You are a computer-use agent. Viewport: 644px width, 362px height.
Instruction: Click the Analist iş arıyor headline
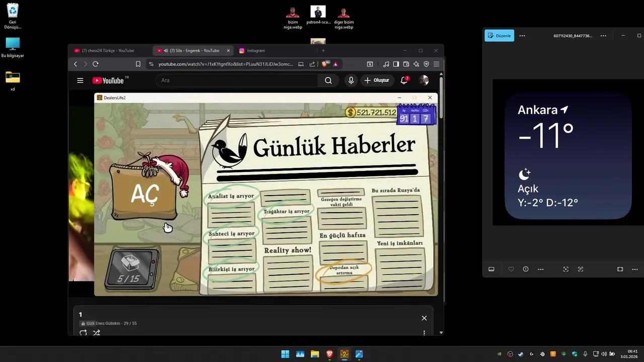(231, 196)
